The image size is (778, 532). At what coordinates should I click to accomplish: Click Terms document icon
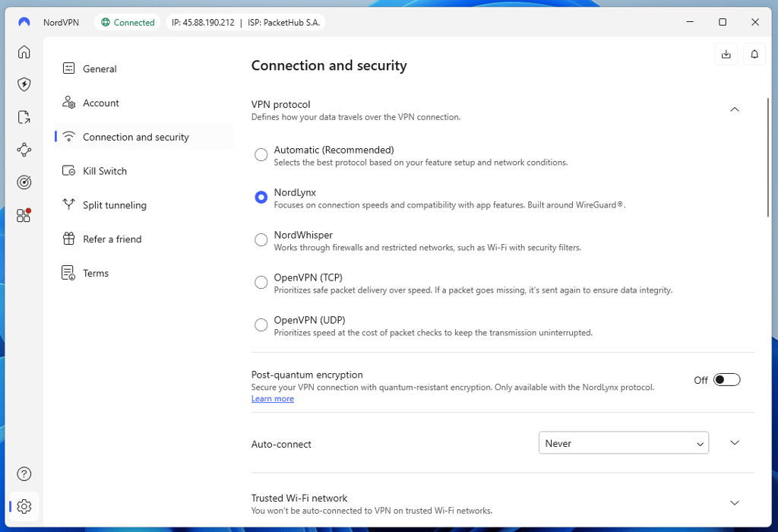pos(68,272)
